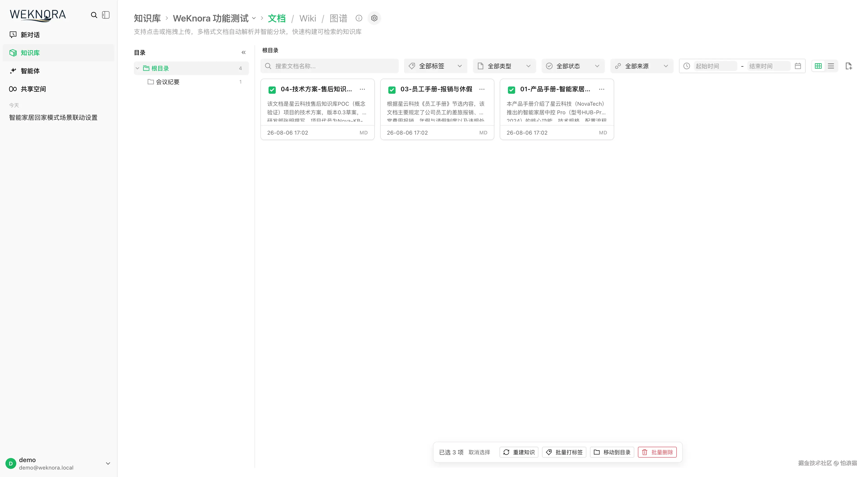Screen dimensions: 868x477
Task: Switch to grid card view
Action: click(x=818, y=66)
